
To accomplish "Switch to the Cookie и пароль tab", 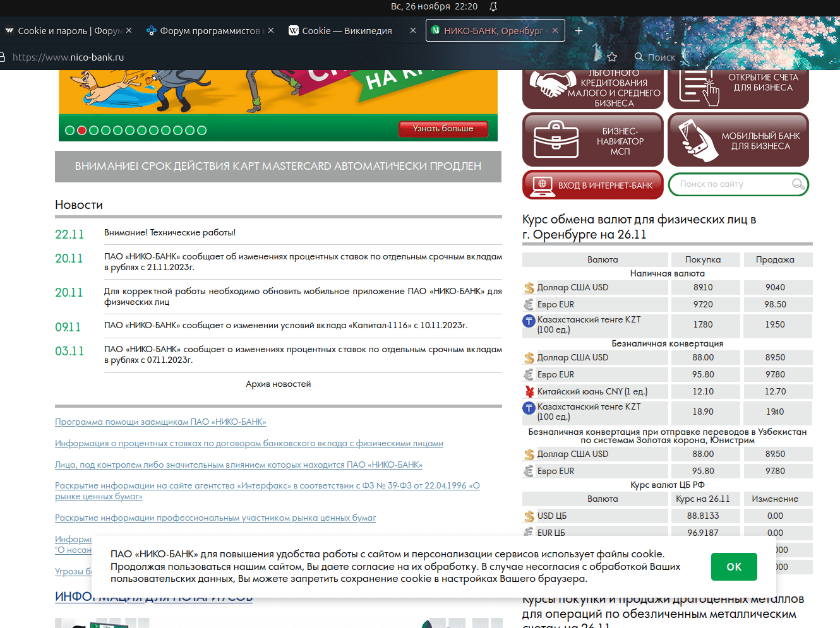I will click(63, 30).
